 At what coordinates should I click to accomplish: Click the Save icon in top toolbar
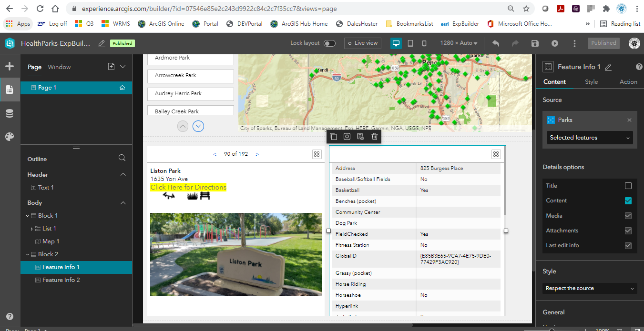(x=535, y=43)
